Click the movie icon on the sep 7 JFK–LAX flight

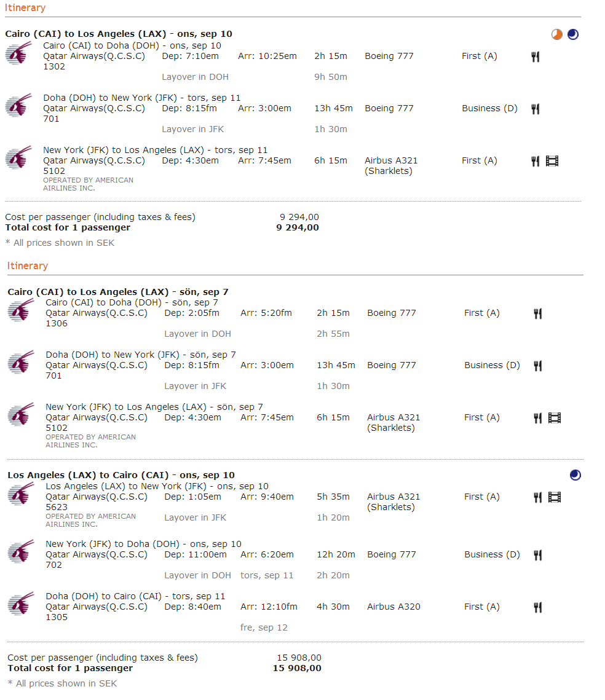[x=555, y=419]
